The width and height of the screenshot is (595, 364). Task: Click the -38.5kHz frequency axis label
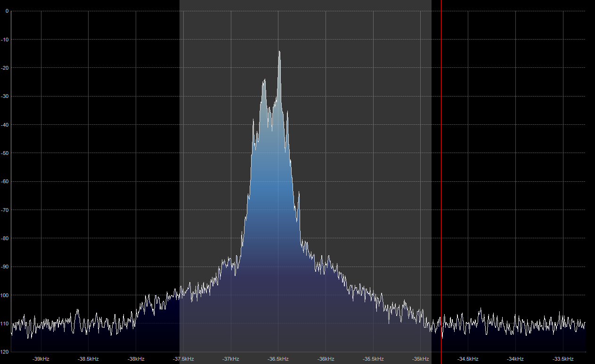click(89, 359)
